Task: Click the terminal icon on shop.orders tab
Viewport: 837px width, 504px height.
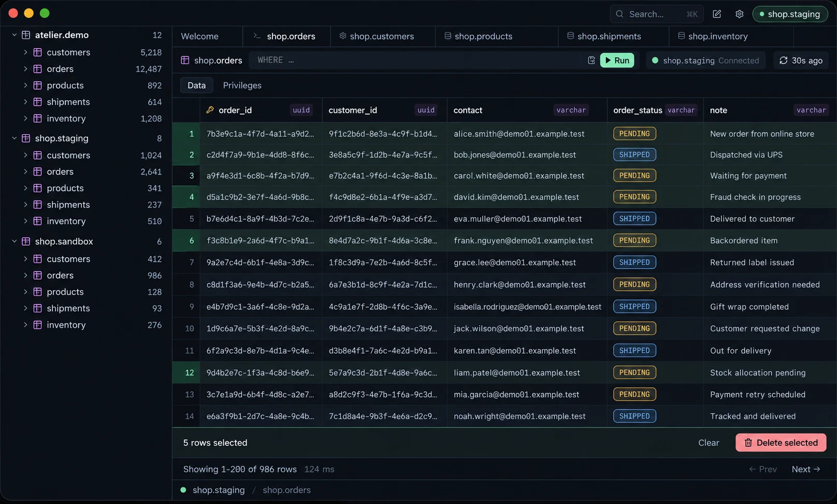Action: coord(257,36)
